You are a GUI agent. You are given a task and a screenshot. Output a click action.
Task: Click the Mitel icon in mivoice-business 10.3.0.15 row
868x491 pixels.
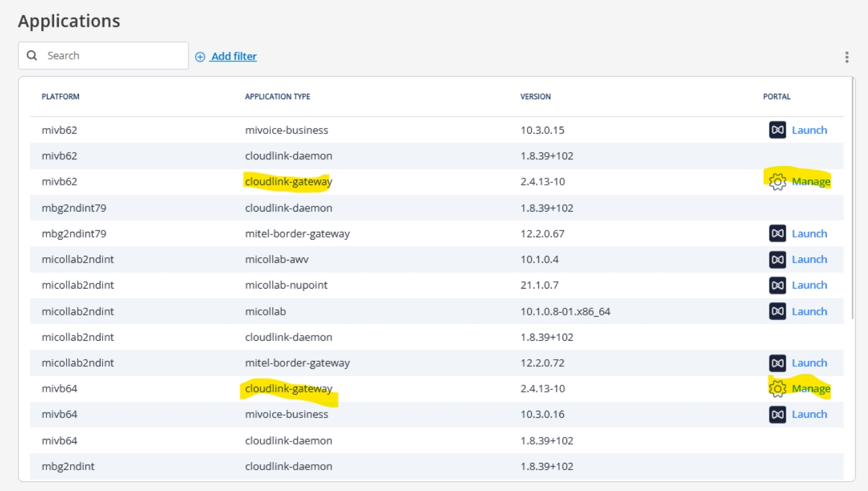point(777,130)
